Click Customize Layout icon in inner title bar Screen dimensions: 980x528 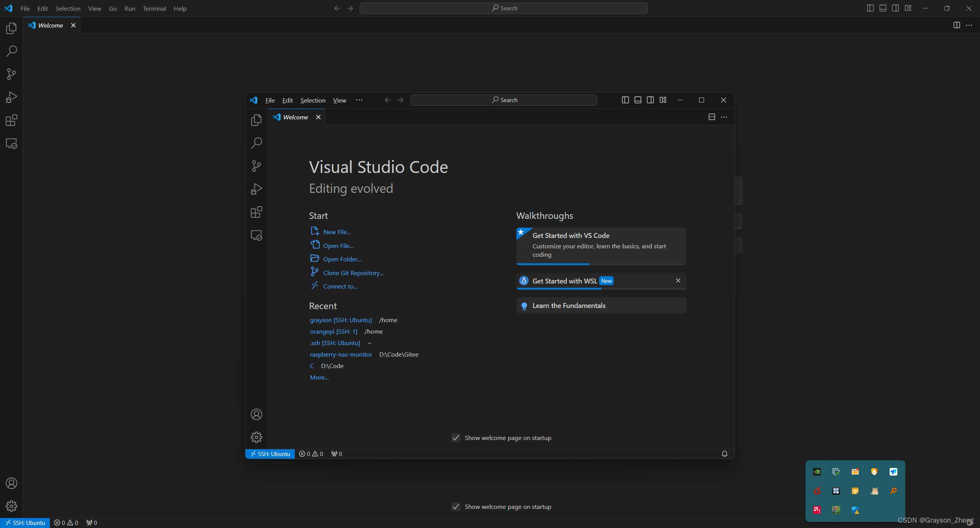tap(663, 100)
